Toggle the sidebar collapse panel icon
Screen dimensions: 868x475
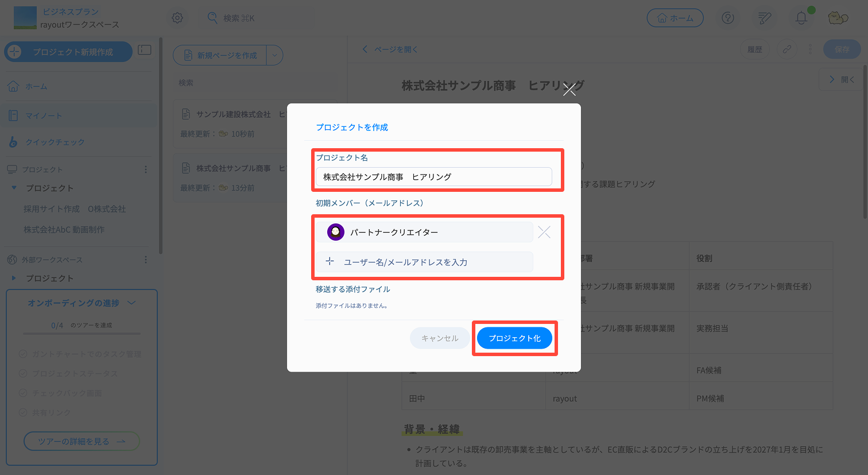tap(145, 50)
